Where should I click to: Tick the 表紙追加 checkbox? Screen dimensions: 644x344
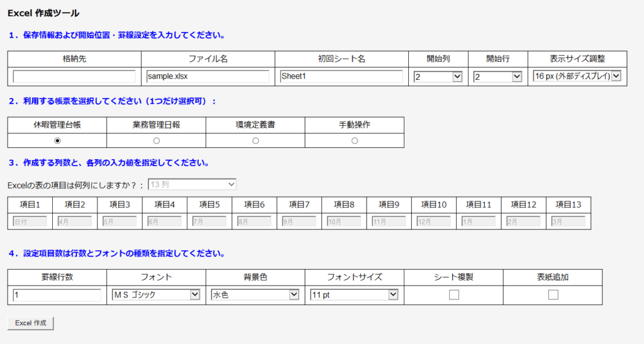pos(553,295)
